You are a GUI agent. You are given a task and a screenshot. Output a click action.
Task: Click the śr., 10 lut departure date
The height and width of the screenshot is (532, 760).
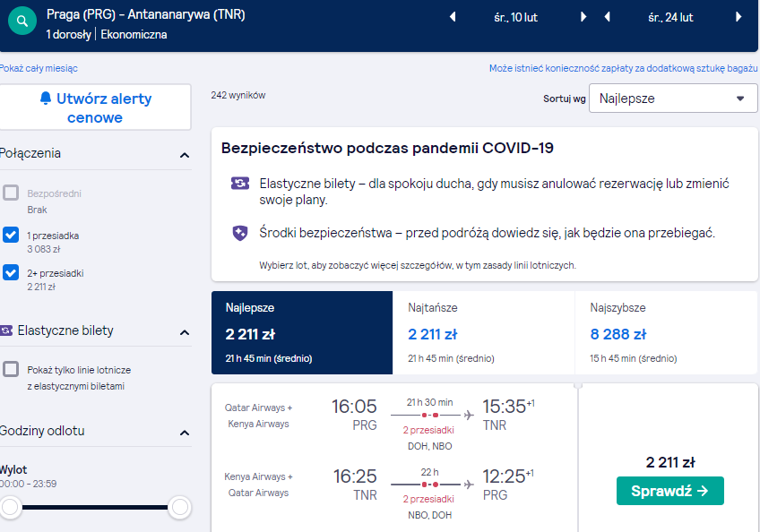(515, 17)
